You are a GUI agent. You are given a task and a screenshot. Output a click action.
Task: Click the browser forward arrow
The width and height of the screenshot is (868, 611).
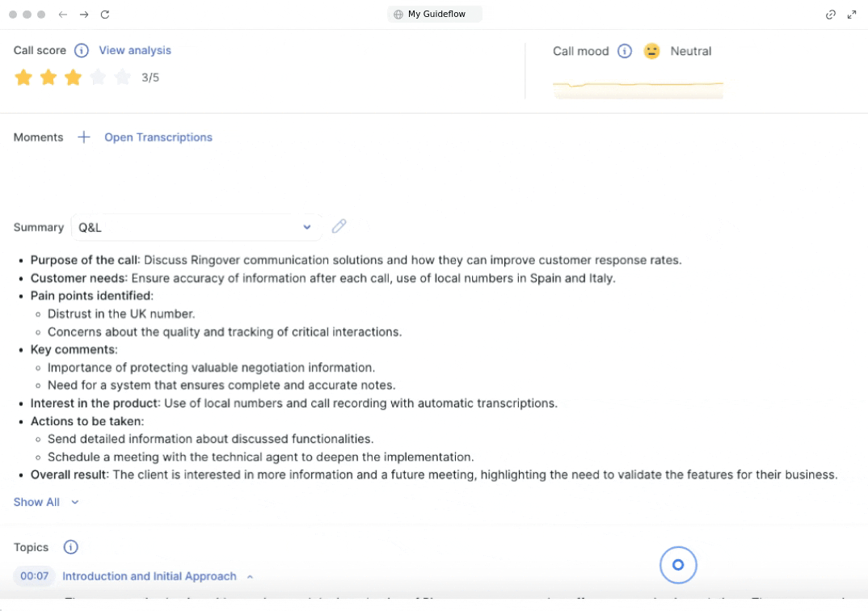pyautogui.click(x=84, y=15)
